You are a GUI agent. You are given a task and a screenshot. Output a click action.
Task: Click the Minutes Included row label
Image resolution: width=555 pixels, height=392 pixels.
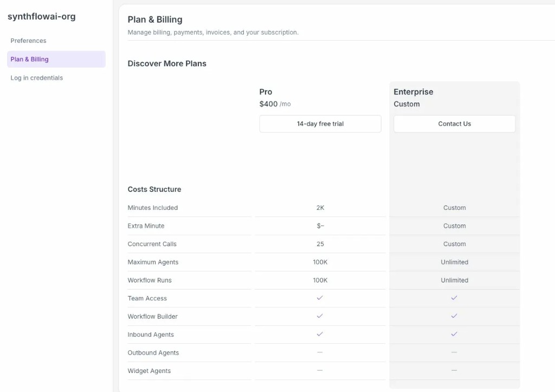[153, 208]
